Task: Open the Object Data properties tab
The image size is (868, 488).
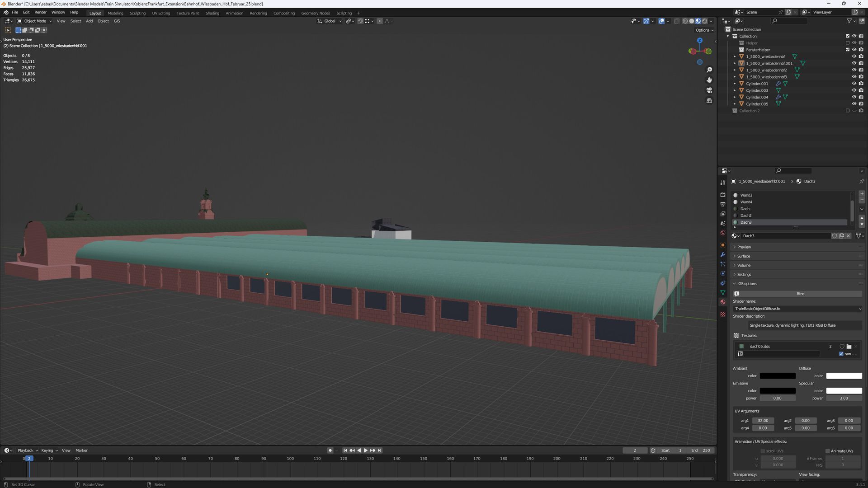Action: click(x=723, y=293)
